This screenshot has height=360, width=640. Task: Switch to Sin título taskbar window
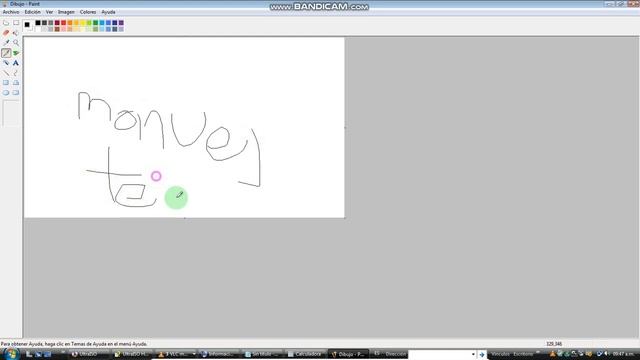click(x=262, y=354)
